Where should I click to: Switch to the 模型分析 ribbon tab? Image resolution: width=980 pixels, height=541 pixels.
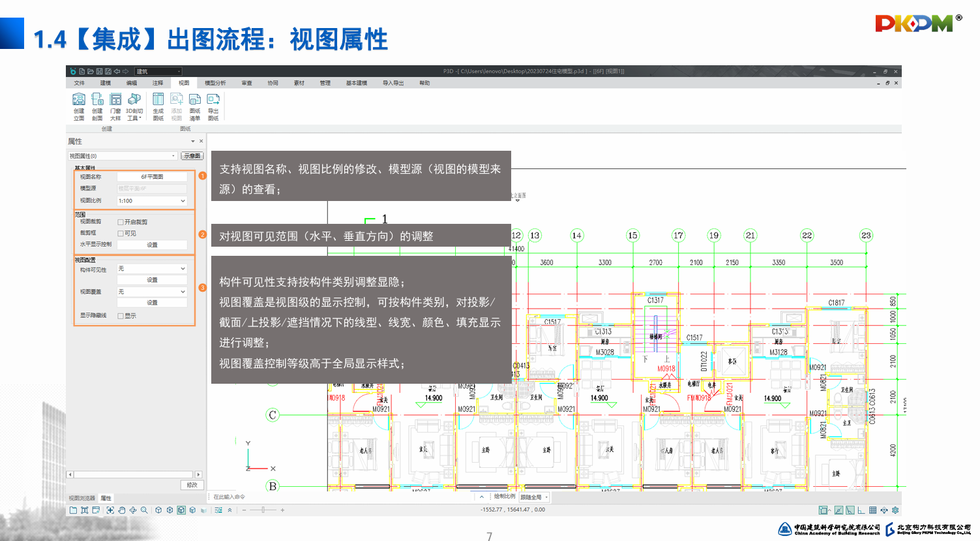[215, 83]
